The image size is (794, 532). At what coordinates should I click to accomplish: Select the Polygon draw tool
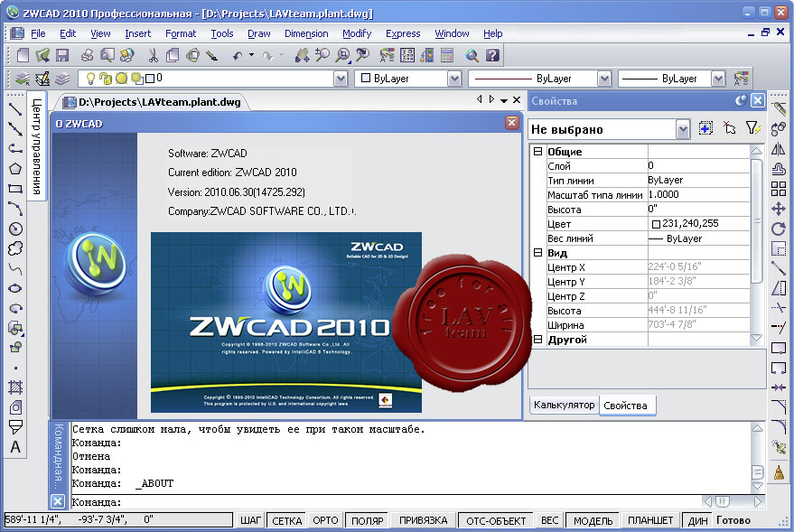(x=15, y=169)
